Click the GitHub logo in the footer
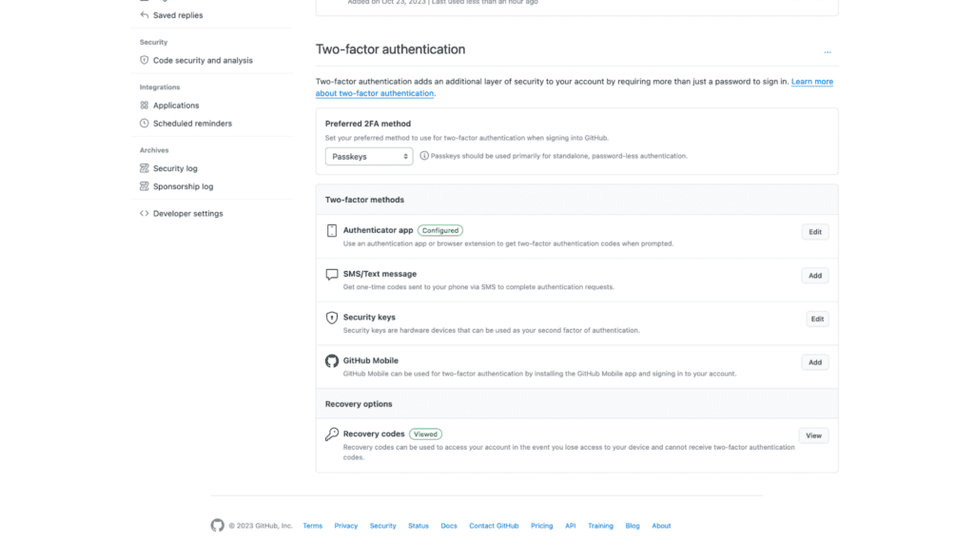Screen dimensions: 974x560 coord(217,525)
